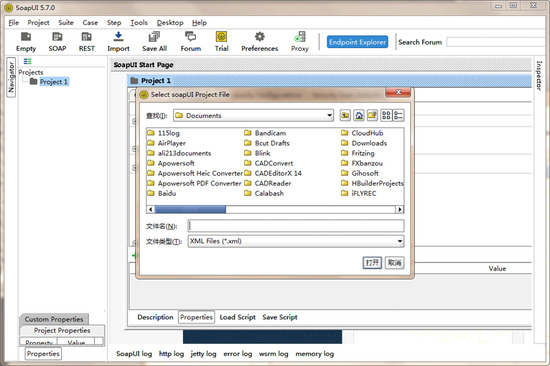Select the Downloads folder
550x366 pixels.
(x=364, y=143)
